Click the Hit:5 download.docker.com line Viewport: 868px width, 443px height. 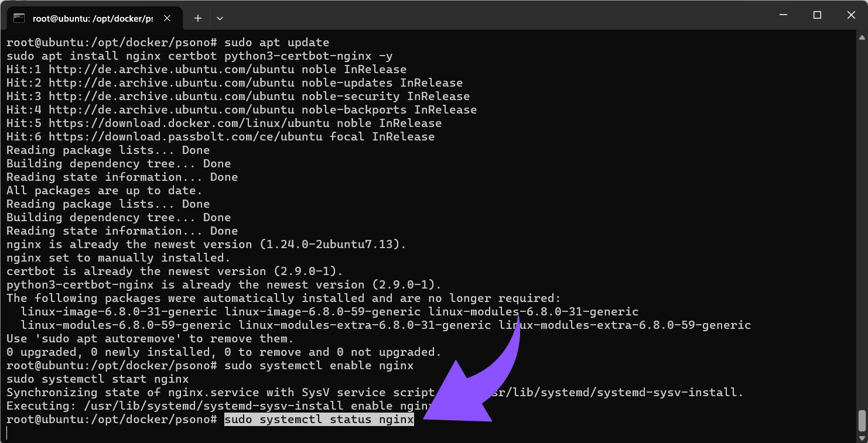[224, 123]
